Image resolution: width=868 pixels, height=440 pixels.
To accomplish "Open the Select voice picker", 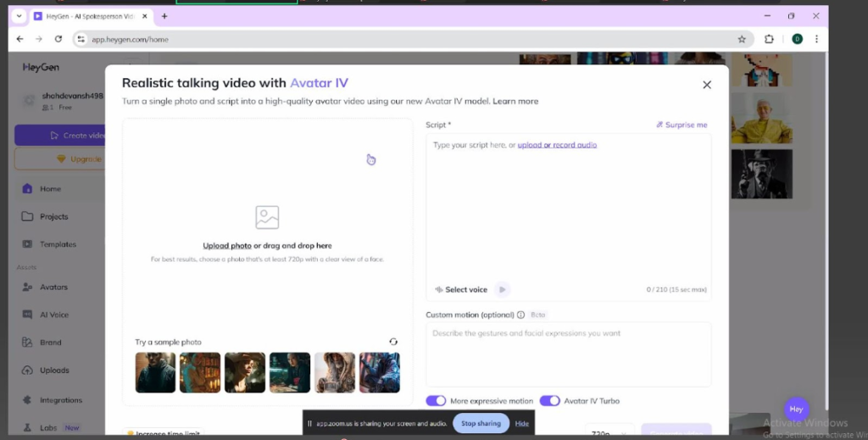I will click(x=461, y=289).
